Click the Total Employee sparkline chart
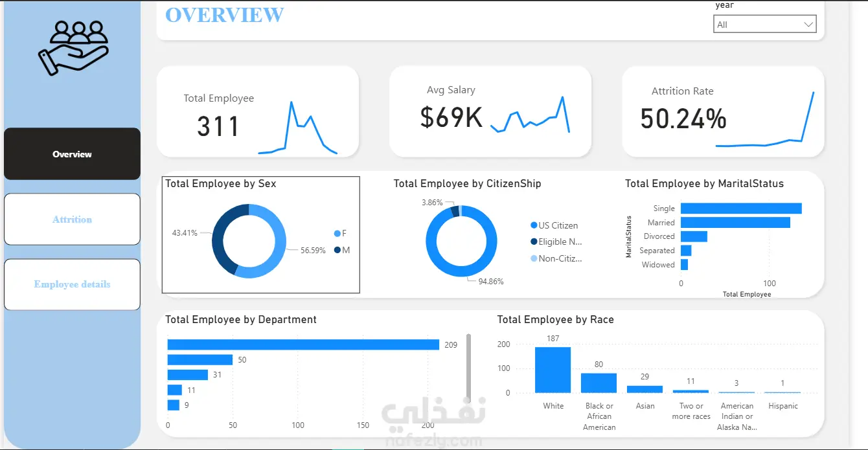Image resolution: width=868 pixels, height=450 pixels. tap(297, 128)
